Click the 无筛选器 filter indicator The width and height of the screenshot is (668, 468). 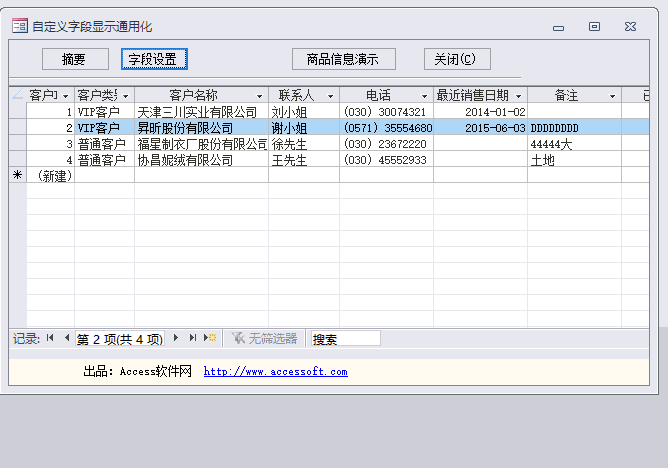(x=264, y=339)
